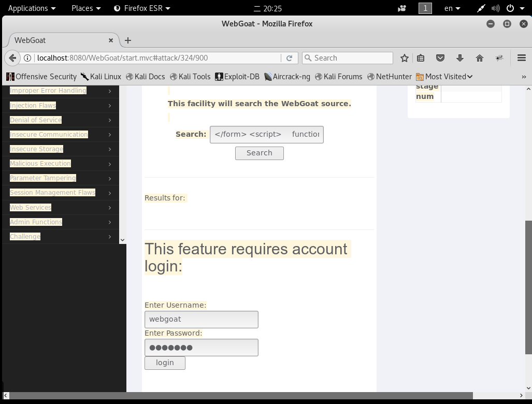Click the page scroll up arrow

pos(528,89)
